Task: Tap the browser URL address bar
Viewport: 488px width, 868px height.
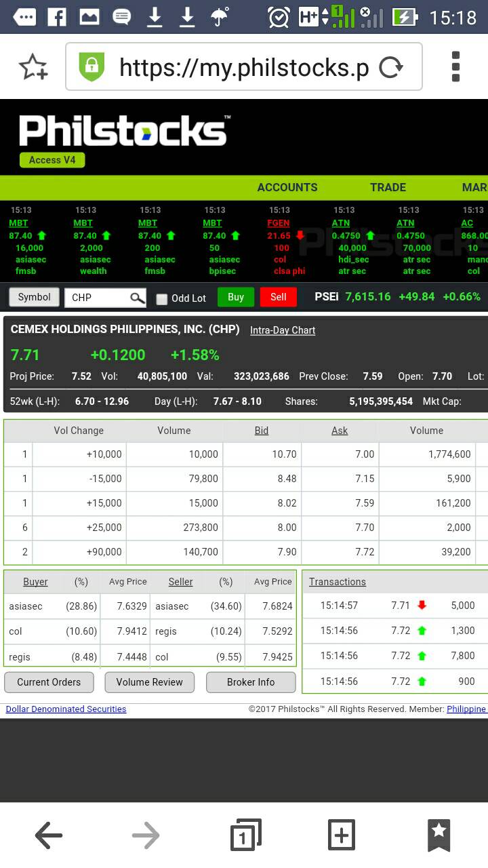Action: coord(244,66)
